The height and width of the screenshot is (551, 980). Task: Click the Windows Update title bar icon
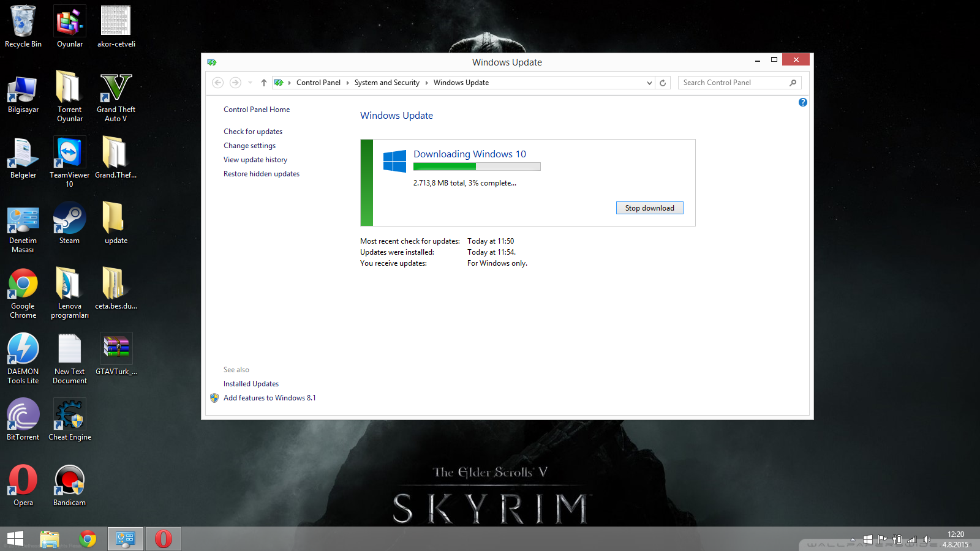click(212, 62)
